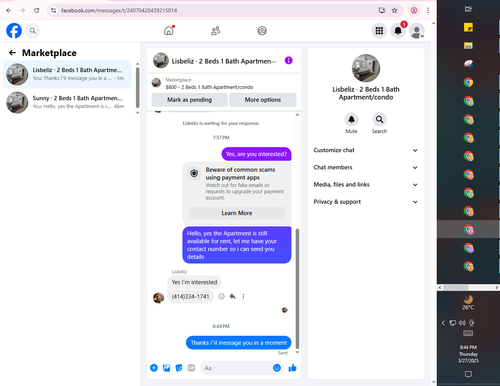Image resolution: width=500 pixels, height=386 pixels.
Task: Click the Aa message input field
Action: [237, 368]
